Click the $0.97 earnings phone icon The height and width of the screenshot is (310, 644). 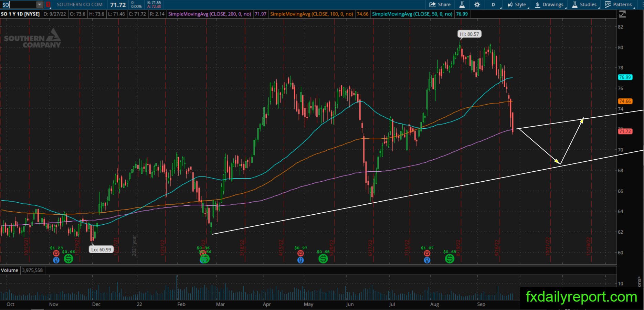coord(300,253)
